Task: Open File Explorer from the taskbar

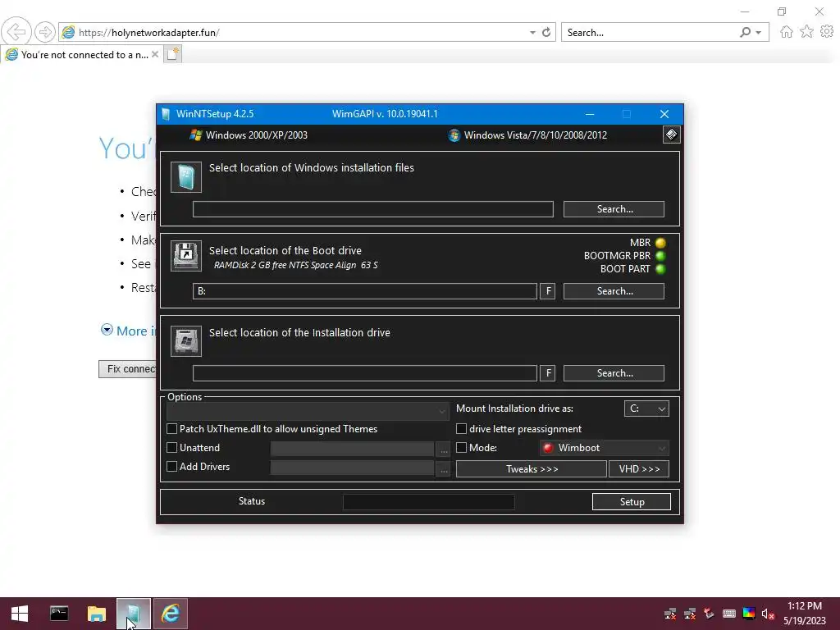Action: pos(97,614)
